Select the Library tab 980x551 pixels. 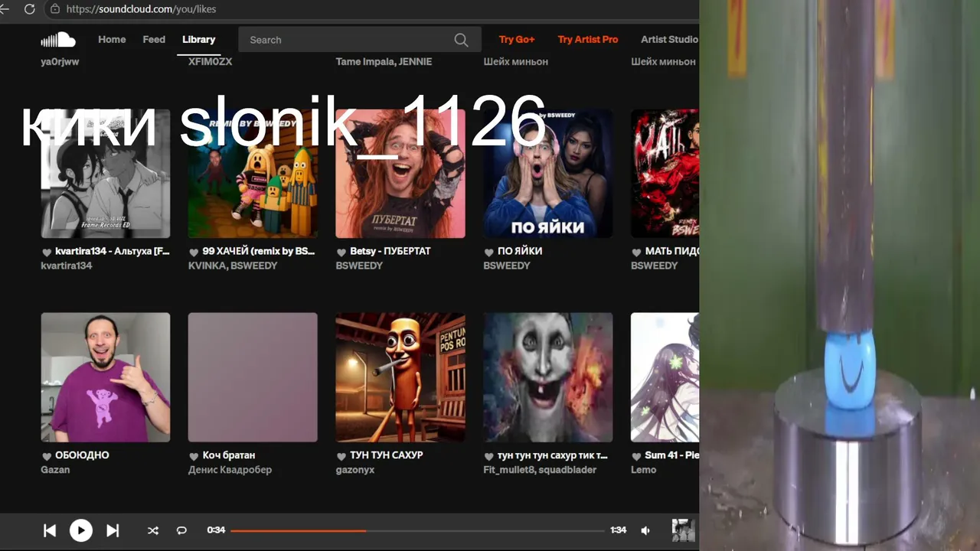[x=199, y=40]
